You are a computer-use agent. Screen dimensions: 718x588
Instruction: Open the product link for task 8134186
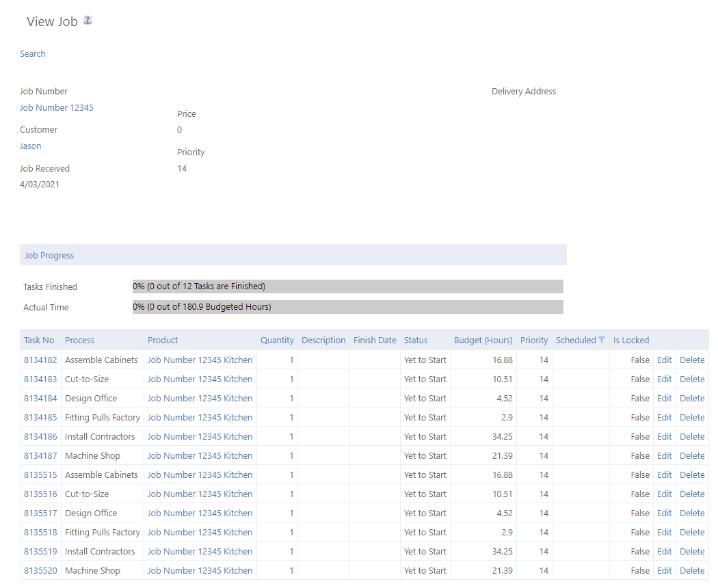tap(200, 436)
